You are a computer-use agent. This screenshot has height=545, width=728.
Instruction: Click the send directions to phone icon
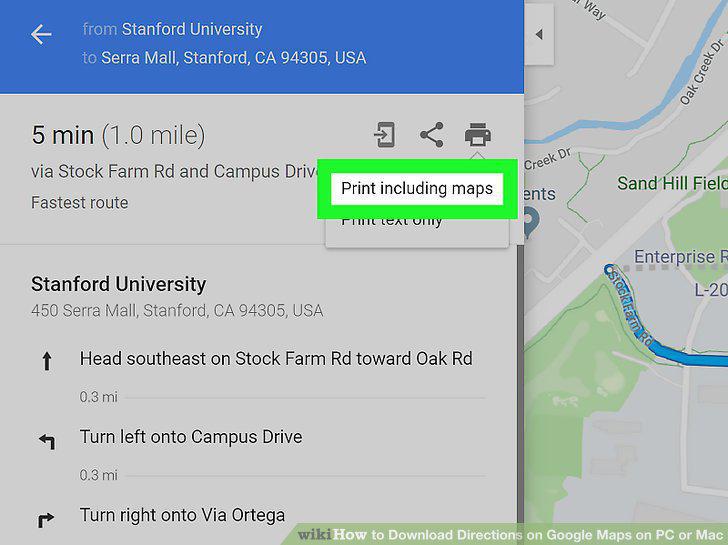385,135
